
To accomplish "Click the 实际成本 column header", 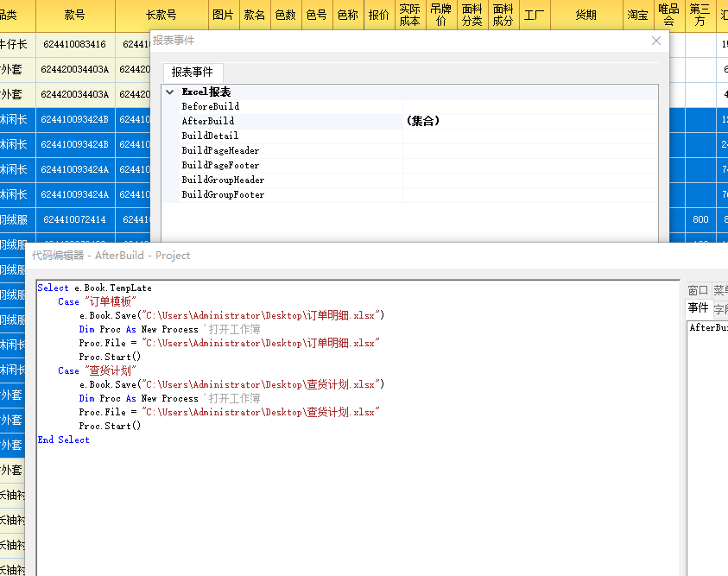I will [x=410, y=16].
